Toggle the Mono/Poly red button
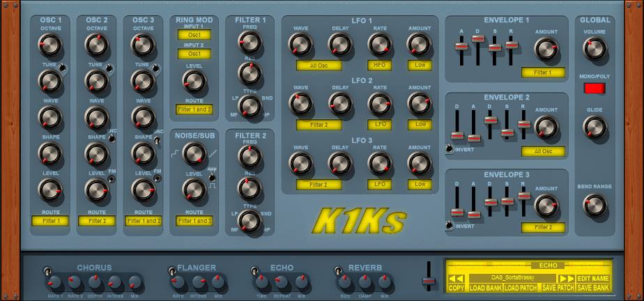 tap(595, 88)
